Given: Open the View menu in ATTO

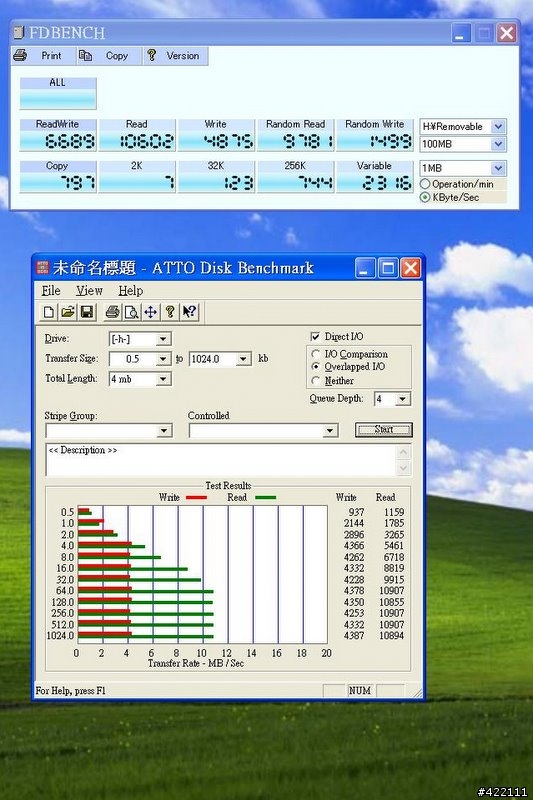Looking at the screenshot, I should [89, 290].
